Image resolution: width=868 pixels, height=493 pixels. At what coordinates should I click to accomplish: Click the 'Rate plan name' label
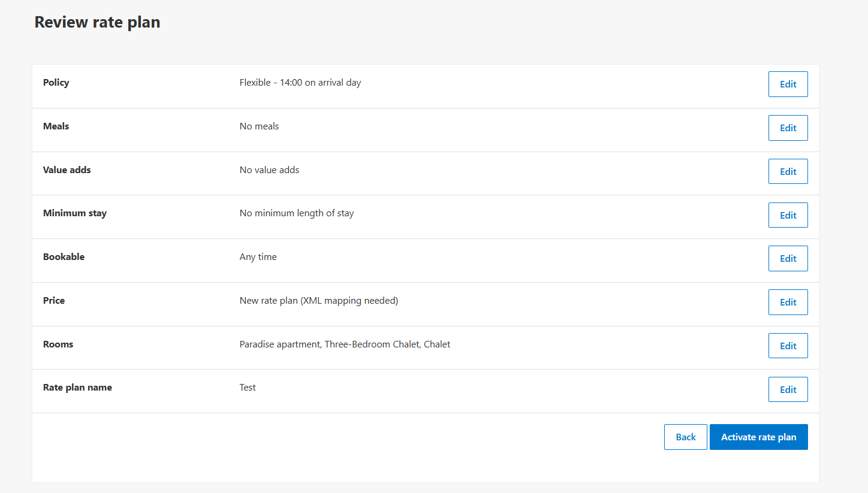point(77,388)
